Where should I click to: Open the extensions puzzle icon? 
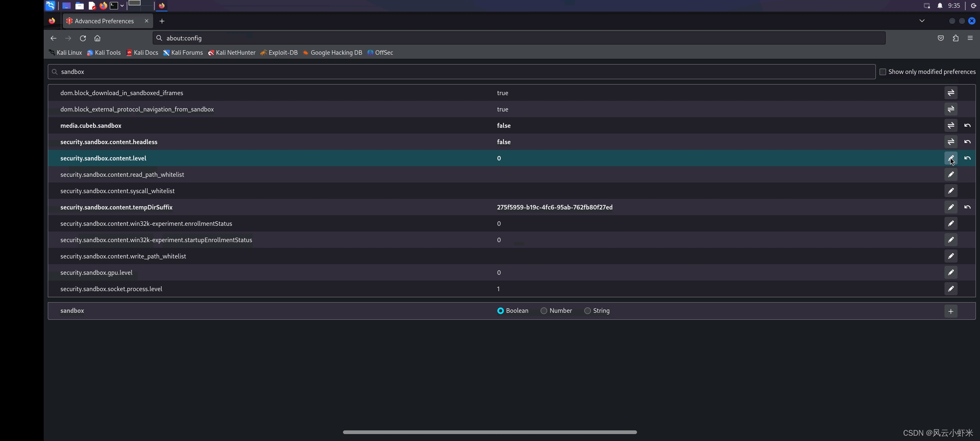pos(955,38)
